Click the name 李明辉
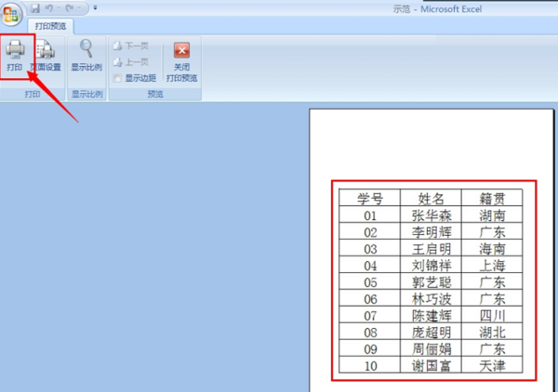The width and height of the screenshot is (558, 392). pyautogui.click(x=431, y=231)
